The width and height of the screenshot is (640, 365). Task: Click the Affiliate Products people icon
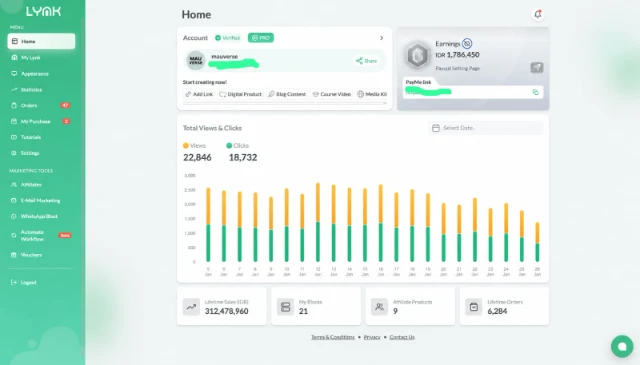tap(379, 307)
